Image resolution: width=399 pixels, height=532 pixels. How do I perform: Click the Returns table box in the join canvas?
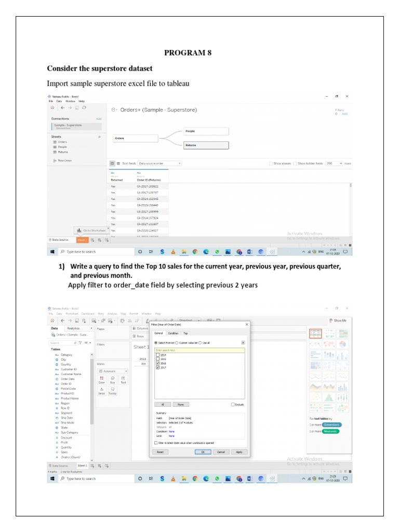pyautogui.click(x=206, y=145)
